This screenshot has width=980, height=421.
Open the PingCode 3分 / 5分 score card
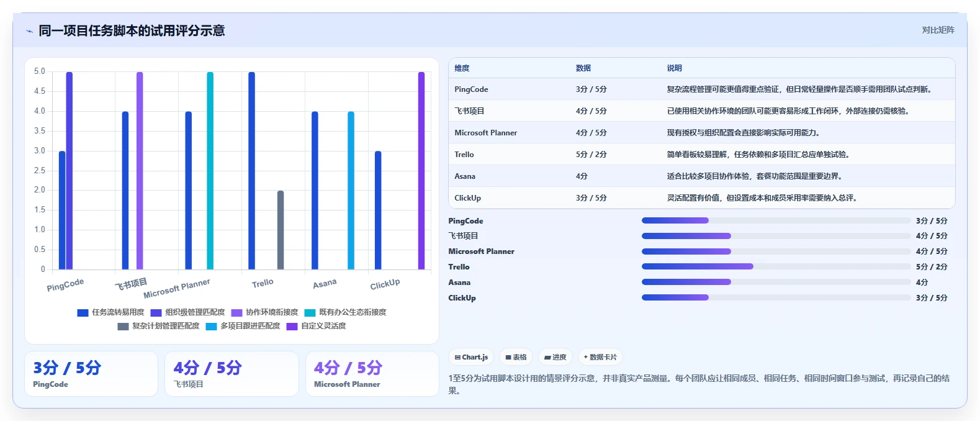(91, 374)
